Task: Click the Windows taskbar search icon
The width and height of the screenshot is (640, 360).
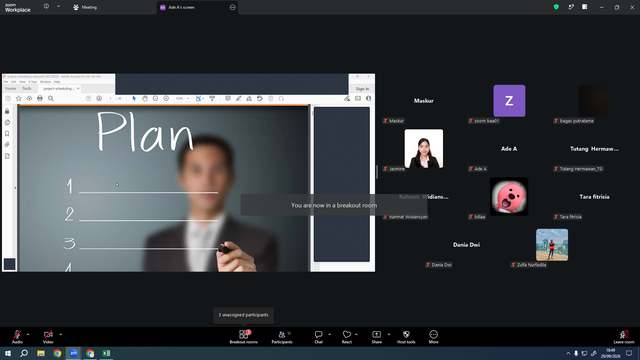Action: click(24, 353)
